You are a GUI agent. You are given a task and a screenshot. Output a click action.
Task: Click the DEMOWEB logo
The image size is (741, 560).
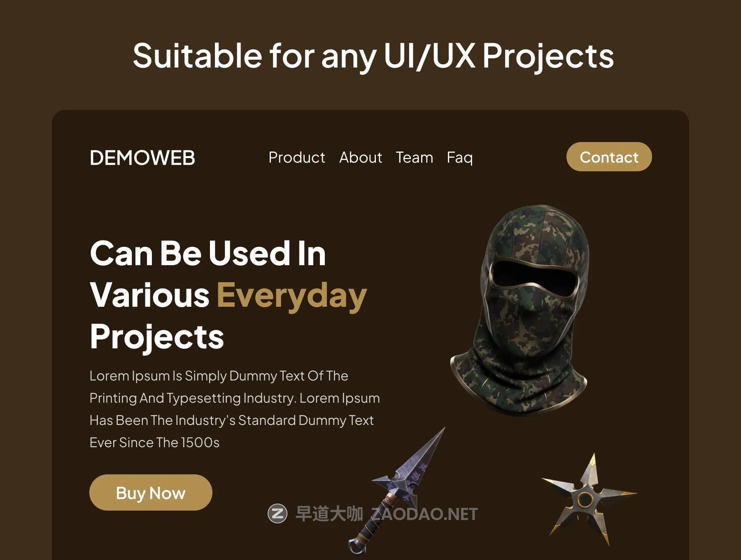pyautogui.click(x=142, y=158)
